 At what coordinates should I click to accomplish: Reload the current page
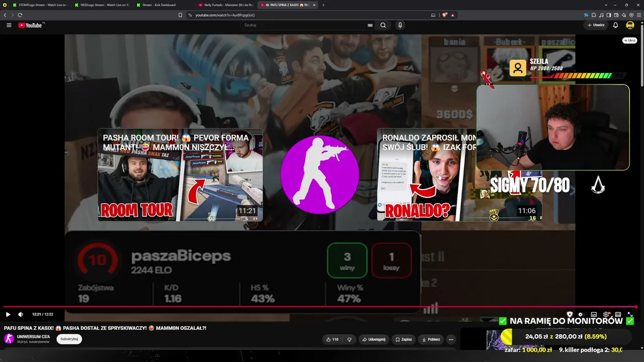tap(20, 15)
